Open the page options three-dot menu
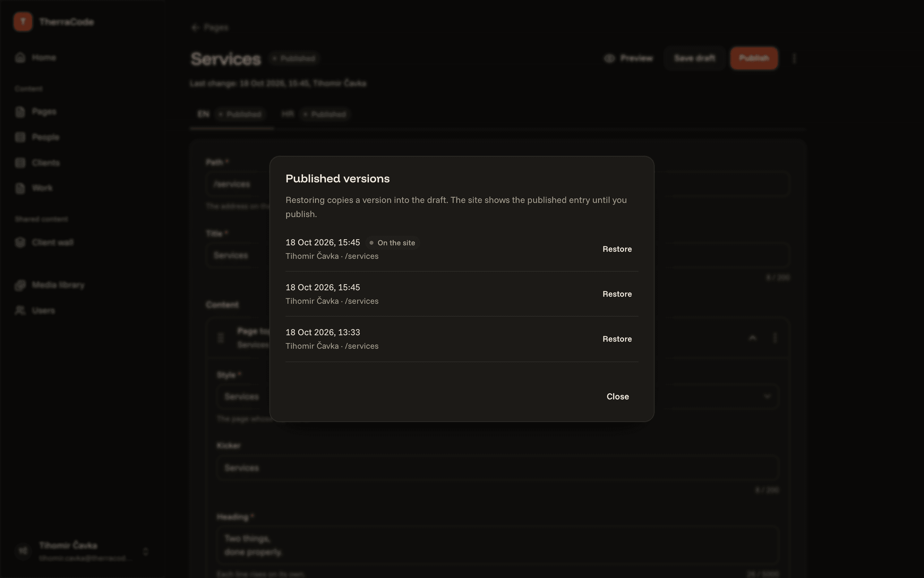The height and width of the screenshot is (578, 924). click(794, 58)
